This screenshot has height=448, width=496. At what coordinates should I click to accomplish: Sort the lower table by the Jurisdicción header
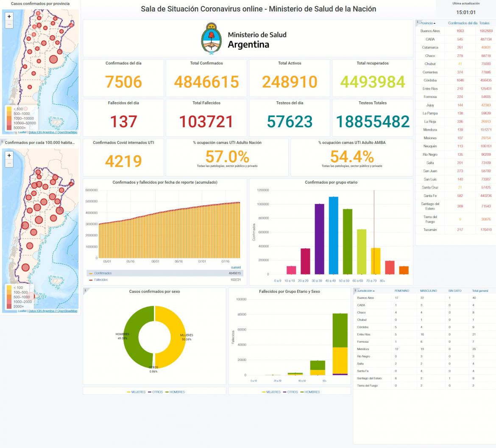tap(366, 291)
